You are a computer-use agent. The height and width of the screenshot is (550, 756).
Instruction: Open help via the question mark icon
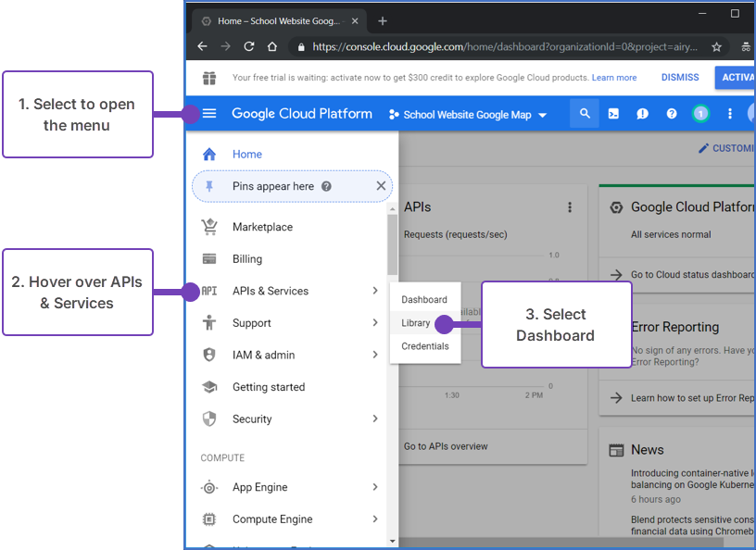click(671, 113)
